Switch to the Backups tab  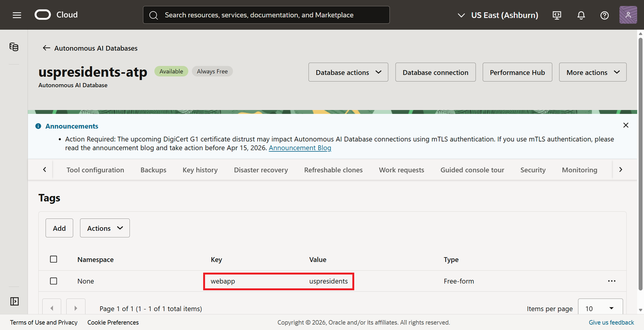pos(153,170)
